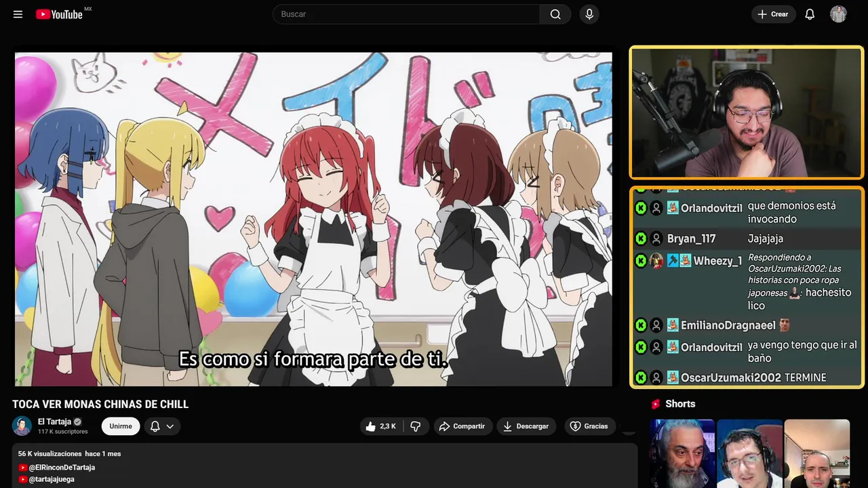Open the El Tartaja channel name
This screenshot has height=488, width=868.
(x=54, y=422)
